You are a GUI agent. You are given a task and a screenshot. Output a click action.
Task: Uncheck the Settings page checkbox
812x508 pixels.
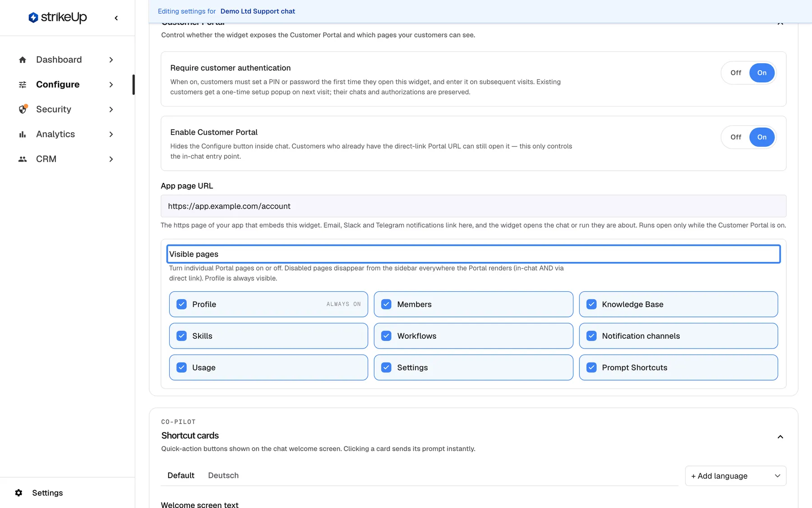[x=386, y=368]
